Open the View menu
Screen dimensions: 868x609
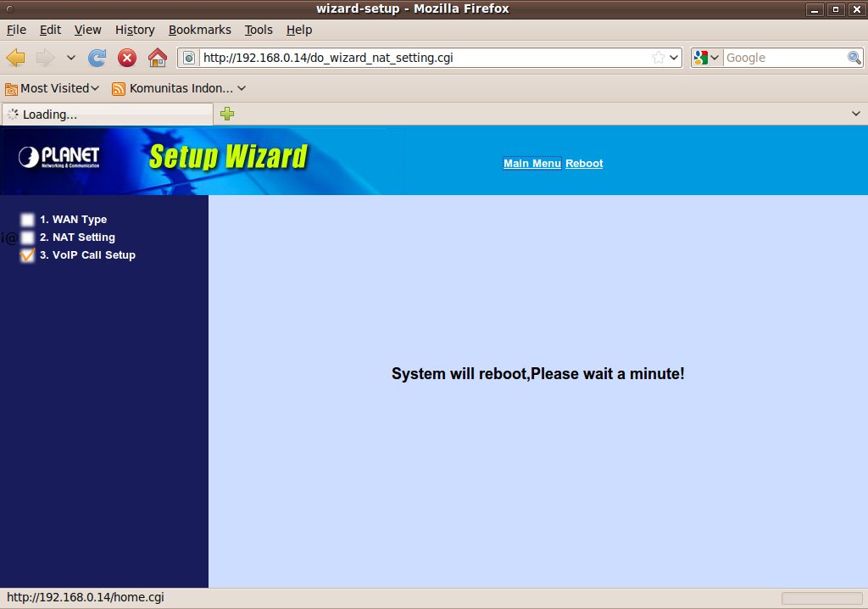[88, 30]
